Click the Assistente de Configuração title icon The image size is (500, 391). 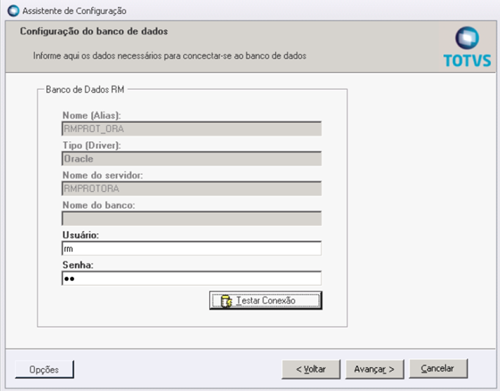point(14,11)
